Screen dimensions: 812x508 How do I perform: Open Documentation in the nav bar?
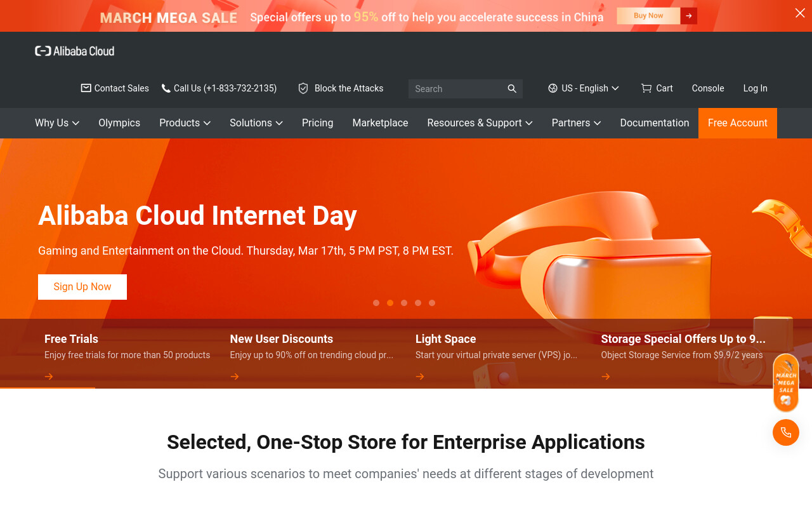pyautogui.click(x=655, y=123)
